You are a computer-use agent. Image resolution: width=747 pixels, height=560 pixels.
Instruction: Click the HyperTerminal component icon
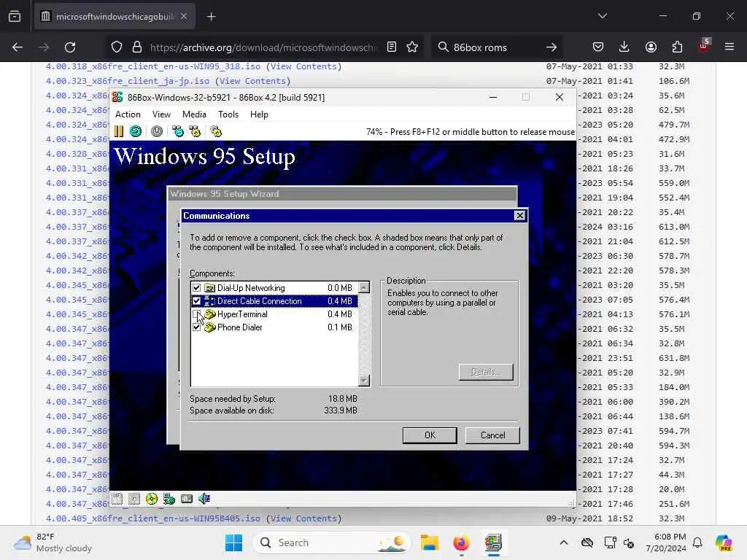209,314
